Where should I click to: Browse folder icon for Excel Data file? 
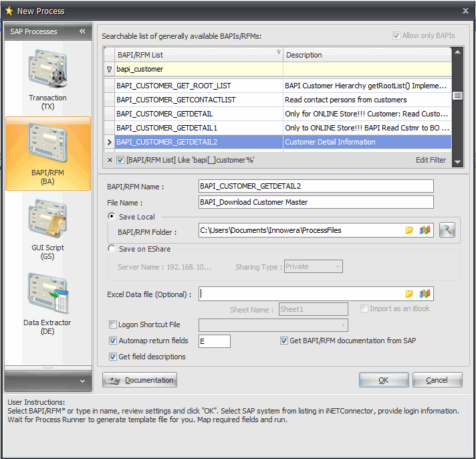click(x=410, y=294)
